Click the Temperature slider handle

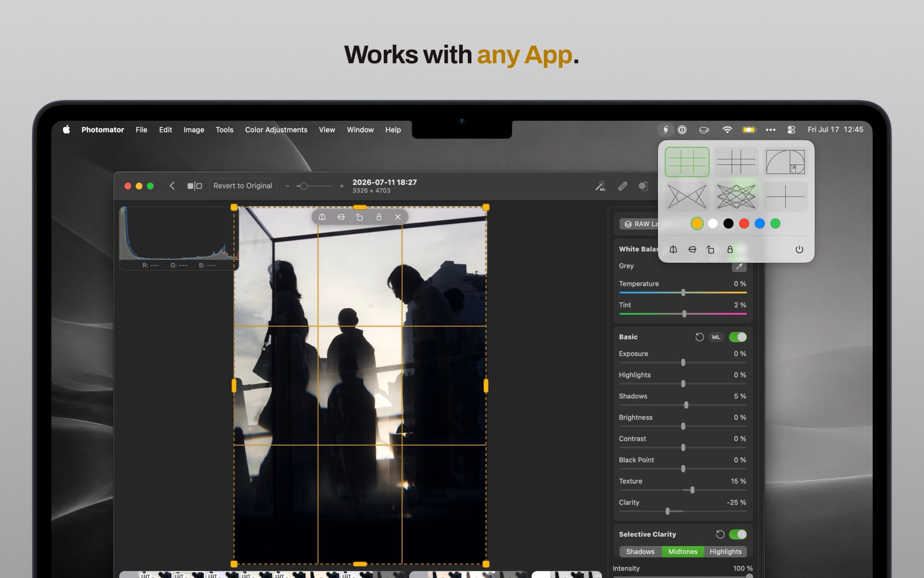point(683,293)
